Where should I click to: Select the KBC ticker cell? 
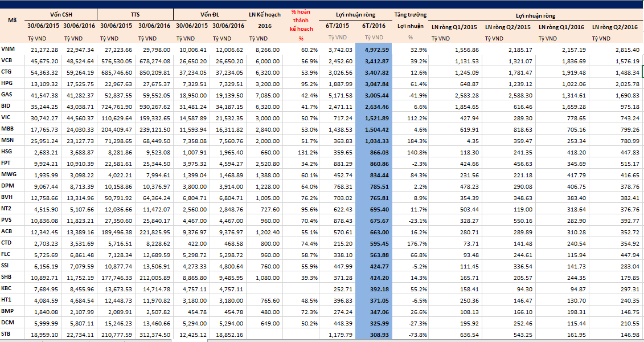click(7, 288)
